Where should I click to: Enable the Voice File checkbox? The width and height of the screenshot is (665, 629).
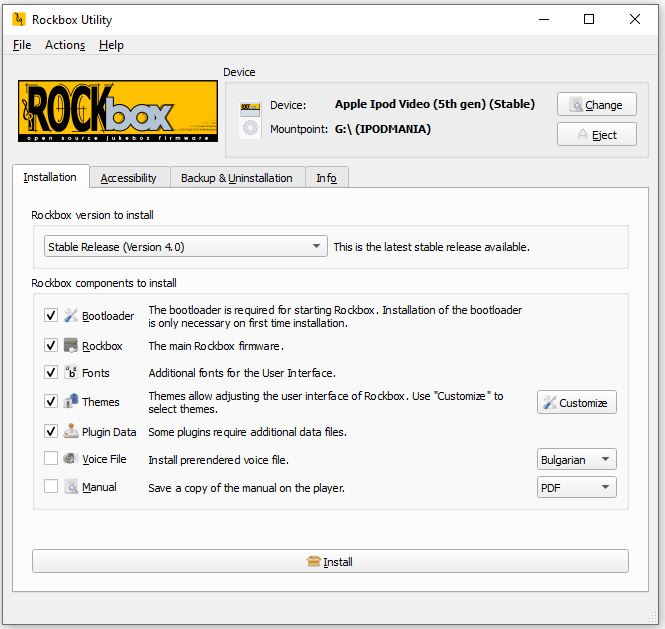(x=51, y=459)
